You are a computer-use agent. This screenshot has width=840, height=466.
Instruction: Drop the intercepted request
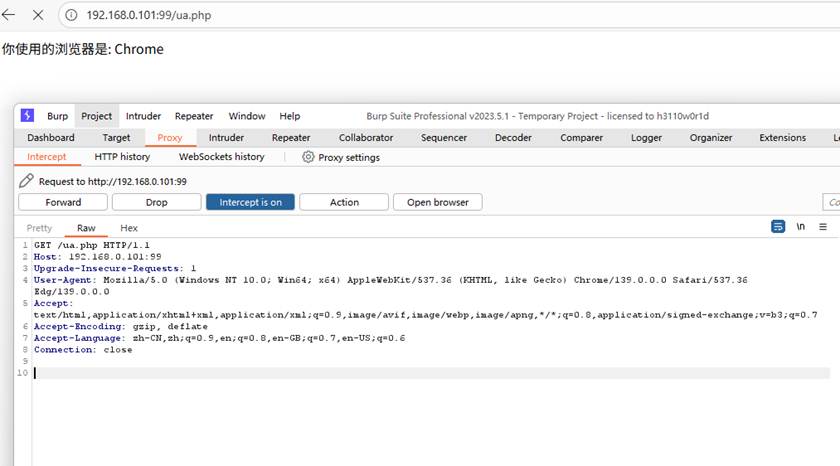[x=156, y=202]
